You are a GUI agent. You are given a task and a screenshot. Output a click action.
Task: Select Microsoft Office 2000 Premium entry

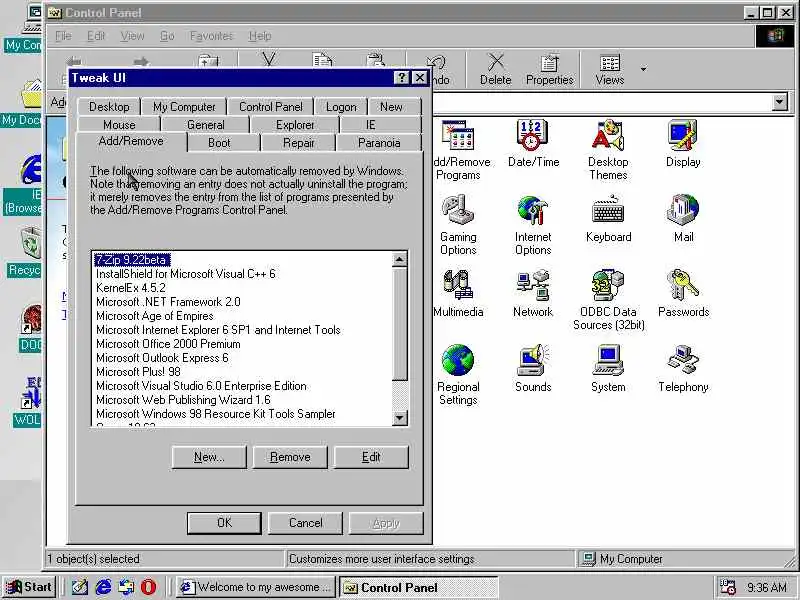click(168, 344)
